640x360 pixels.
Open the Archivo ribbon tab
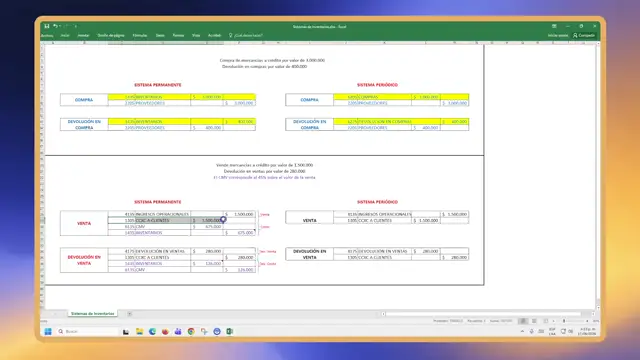pos(47,36)
